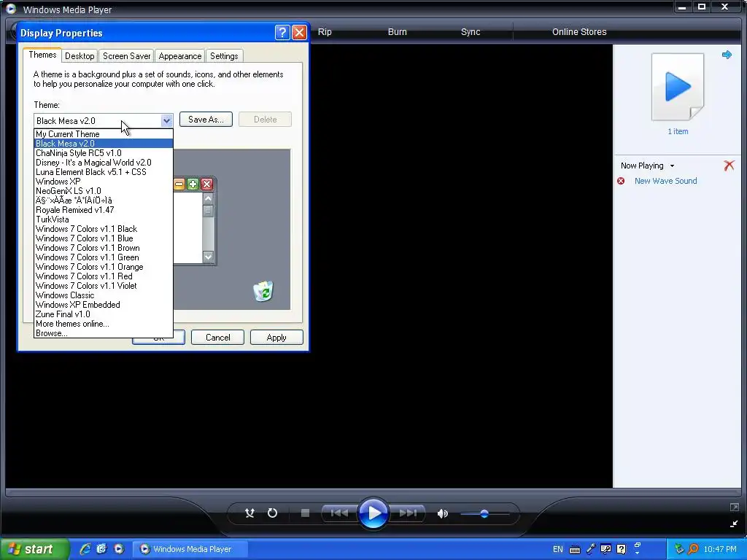The width and height of the screenshot is (747, 560).
Task: Choose Luna Element Black v5.1 + CSS
Action: point(104,172)
